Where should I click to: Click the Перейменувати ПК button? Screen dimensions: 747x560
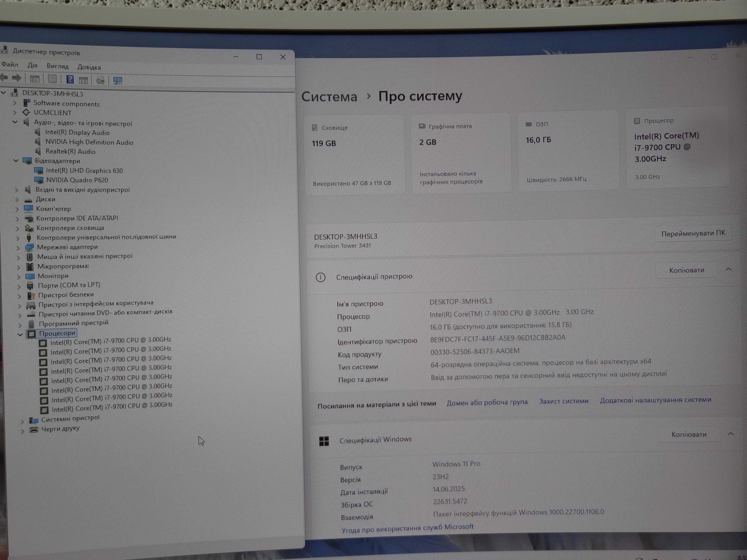(693, 233)
